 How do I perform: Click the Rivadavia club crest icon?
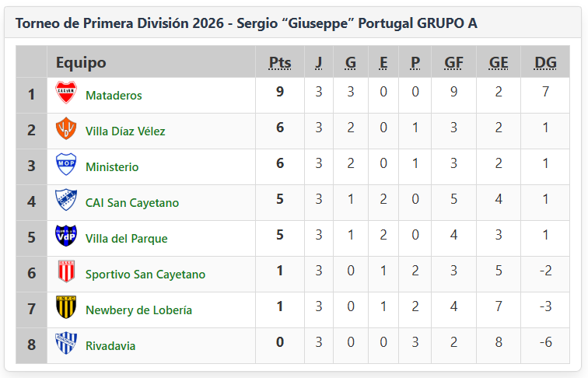click(66, 344)
